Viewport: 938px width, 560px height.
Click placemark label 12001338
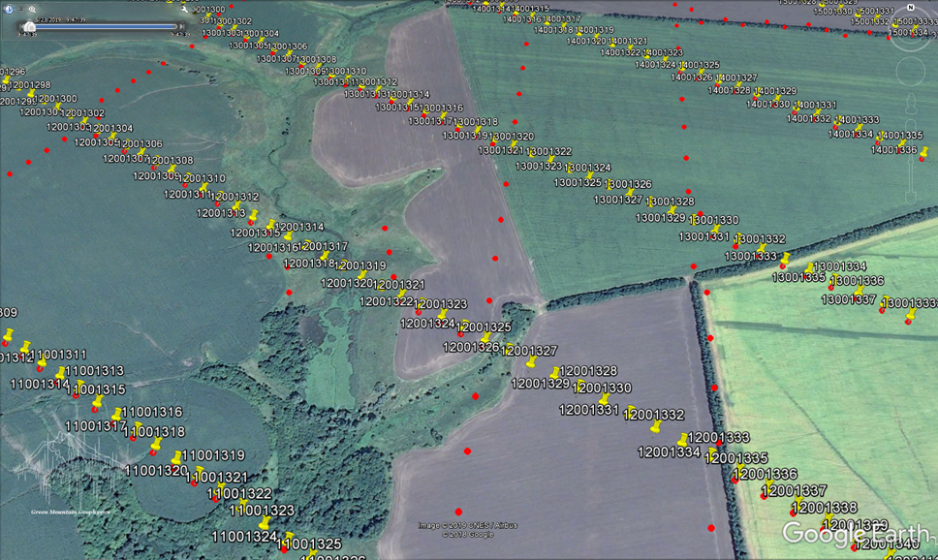824,508
